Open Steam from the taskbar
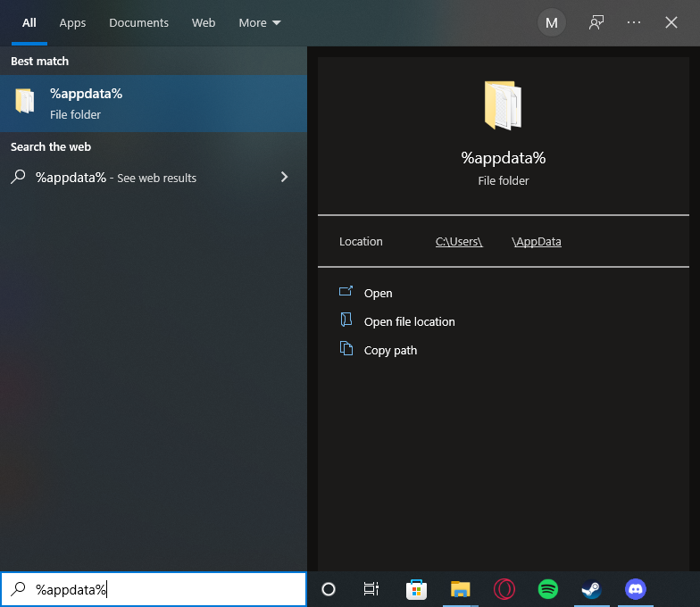Screen dimensions: 700x607 tap(591, 589)
